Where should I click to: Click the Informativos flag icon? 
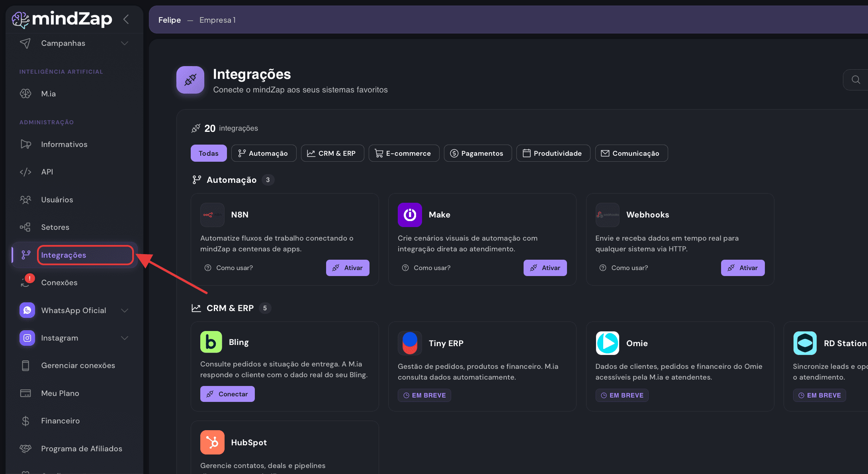pos(25,144)
